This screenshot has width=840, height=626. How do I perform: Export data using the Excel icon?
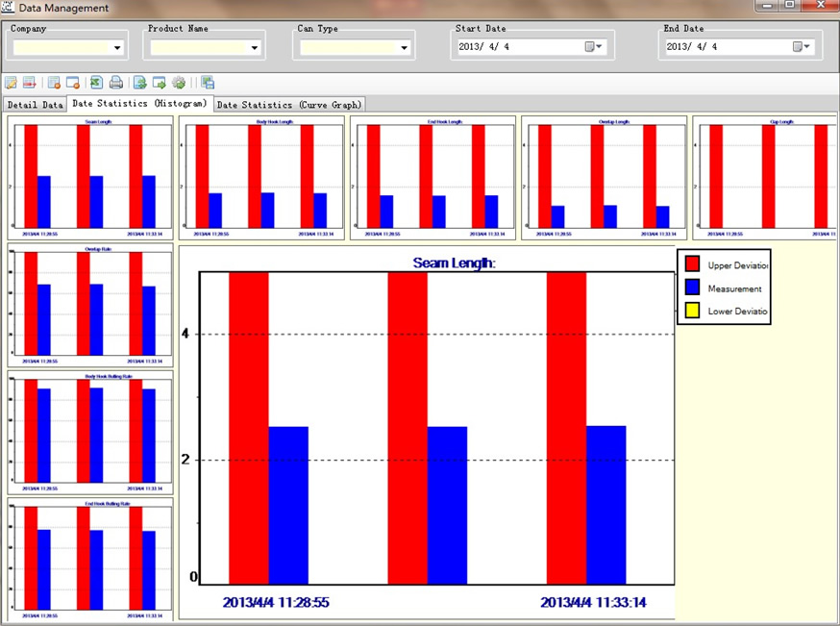96,83
